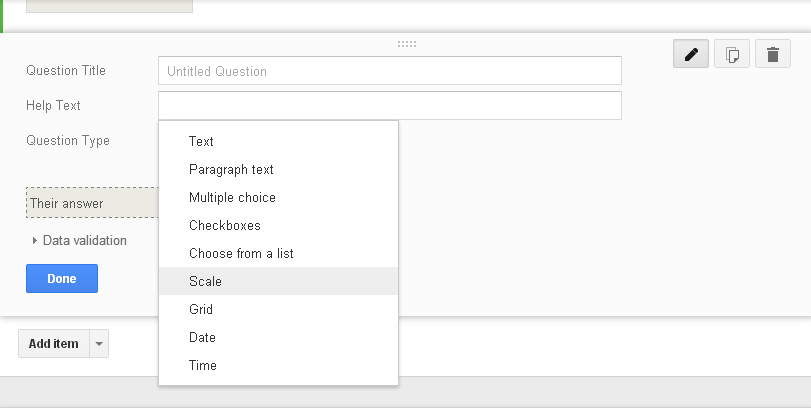Pick Date question type
This screenshot has height=408, width=811.
(x=202, y=337)
